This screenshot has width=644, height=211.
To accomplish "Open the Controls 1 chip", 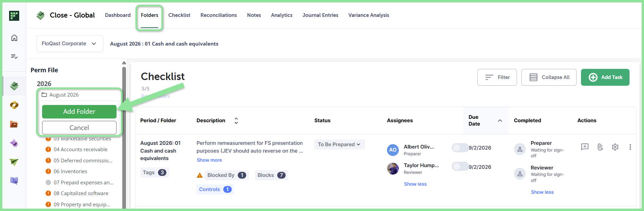I will pos(215,189).
